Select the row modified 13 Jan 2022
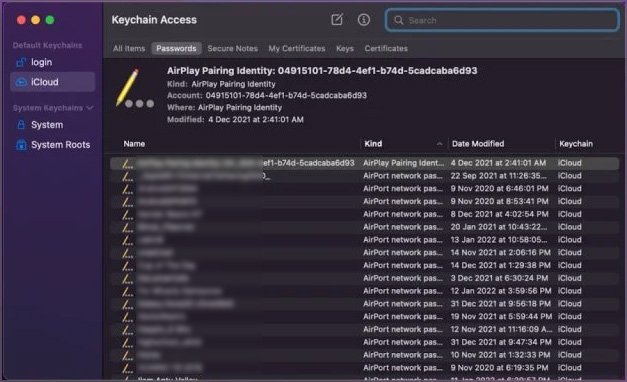This screenshot has width=627, height=382. (x=364, y=240)
